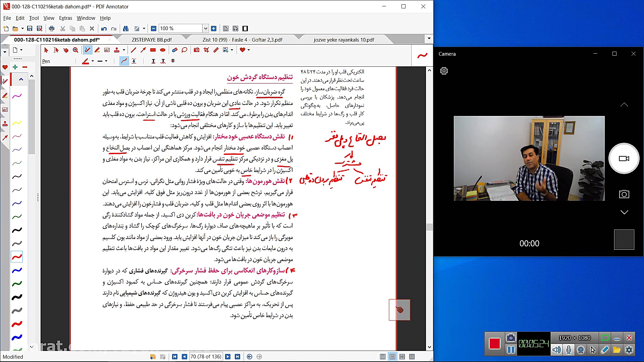The image size is (644, 362).
Task: Click the Snapshot camera tool
Action: pos(197,50)
